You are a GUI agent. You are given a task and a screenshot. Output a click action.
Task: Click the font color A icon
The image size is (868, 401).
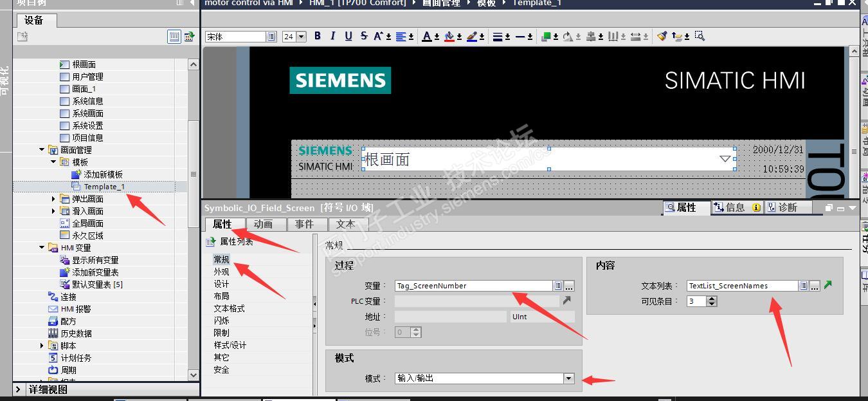(x=426, y=36)
